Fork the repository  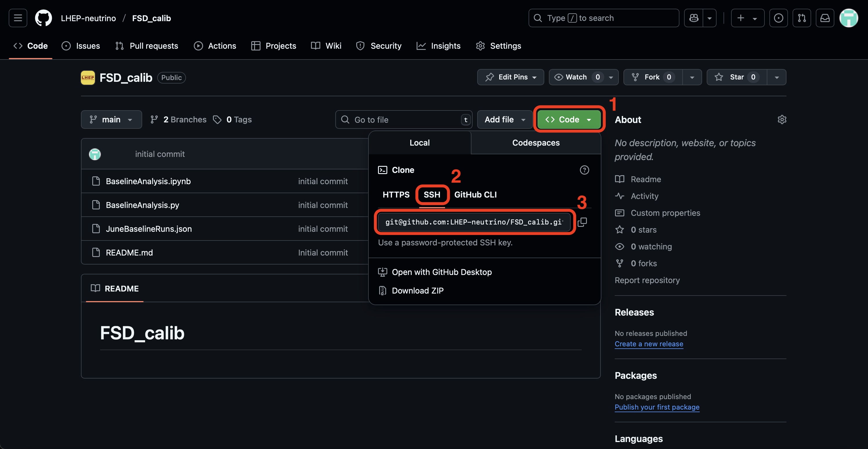[653, 77]
